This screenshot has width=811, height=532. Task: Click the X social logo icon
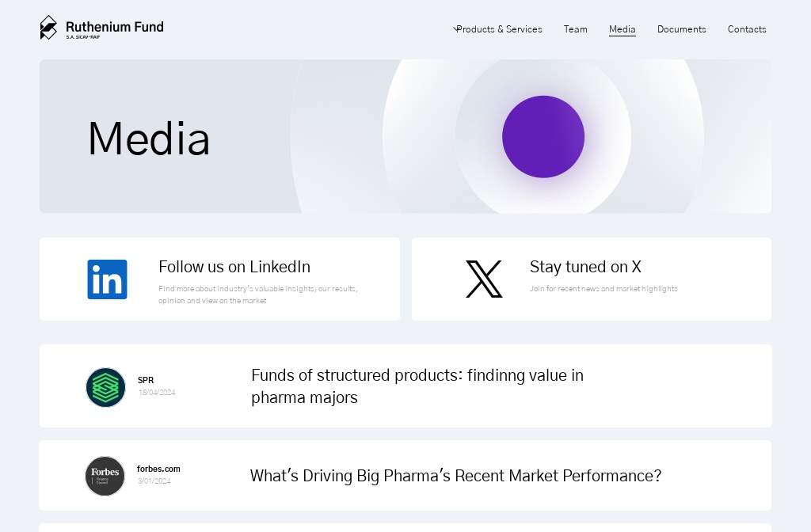pyautogui.click(x=484, y=279)
